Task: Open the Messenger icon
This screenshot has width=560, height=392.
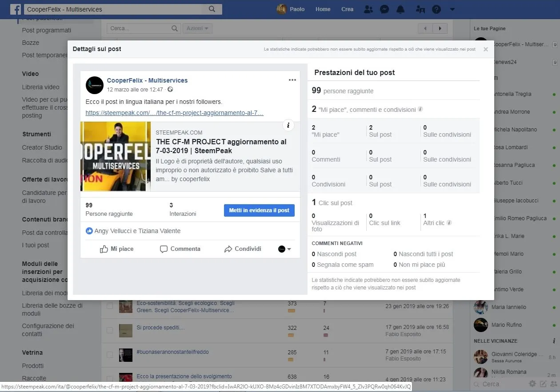Action: click(385, 9)
